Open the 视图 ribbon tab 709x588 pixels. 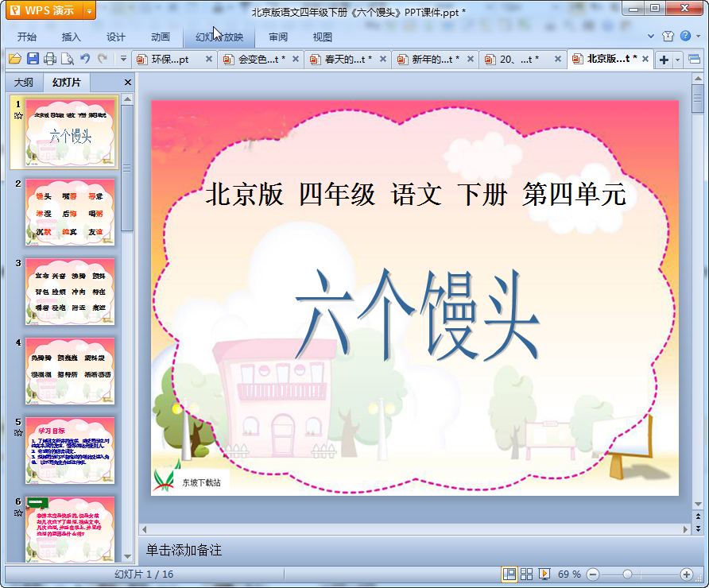323,37
